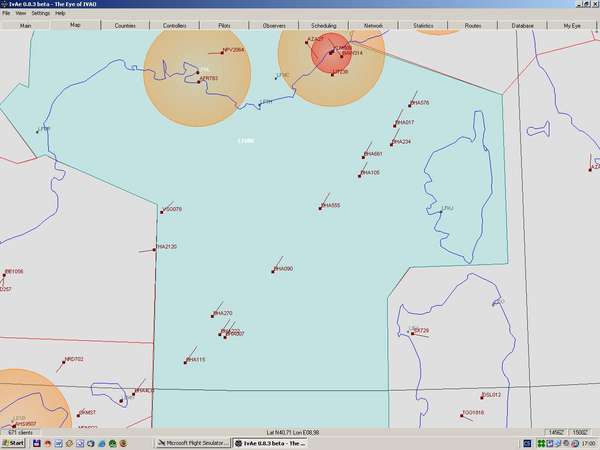Viewport: 600px width, 450px height.
Task: Click the red tower coverage circle
Action: pos(331,53)
